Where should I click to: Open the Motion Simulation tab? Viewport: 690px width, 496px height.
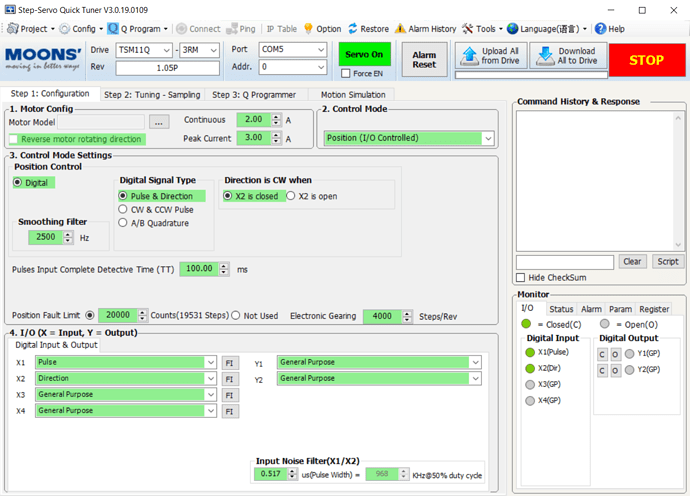point(353,95)
